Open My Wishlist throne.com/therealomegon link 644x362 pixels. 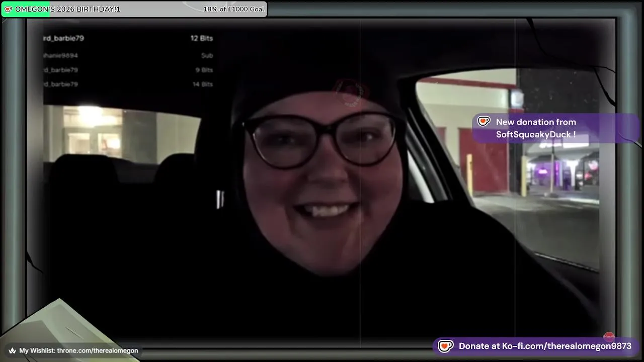click(x=78, y=350)
